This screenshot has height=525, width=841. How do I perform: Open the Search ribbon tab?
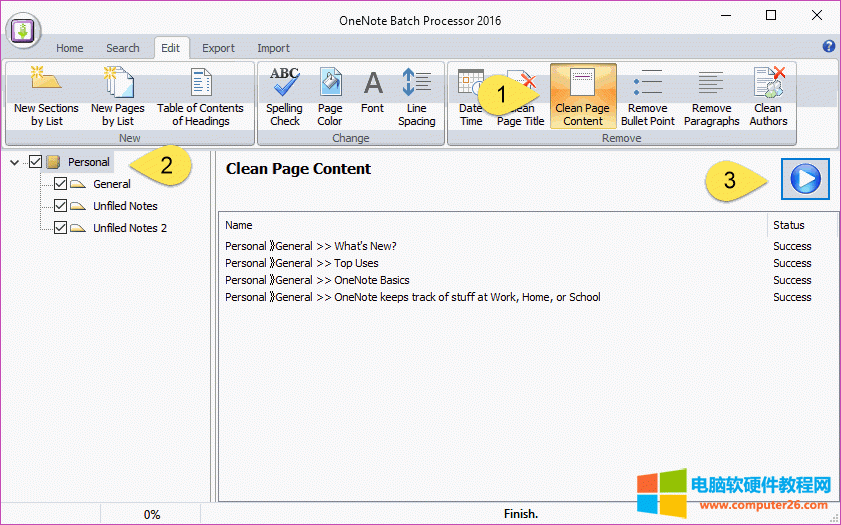[123, 48]
